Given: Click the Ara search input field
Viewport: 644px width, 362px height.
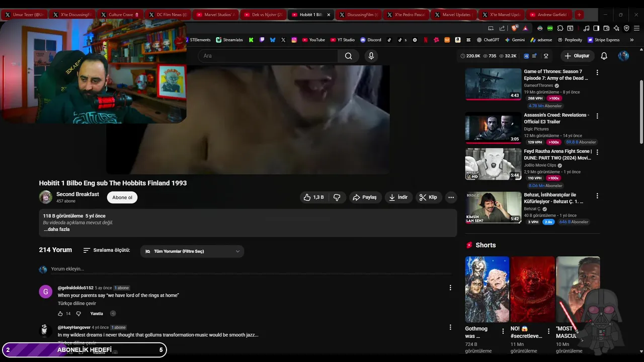Looking at the screenshot, I should [x=268, y=56].
